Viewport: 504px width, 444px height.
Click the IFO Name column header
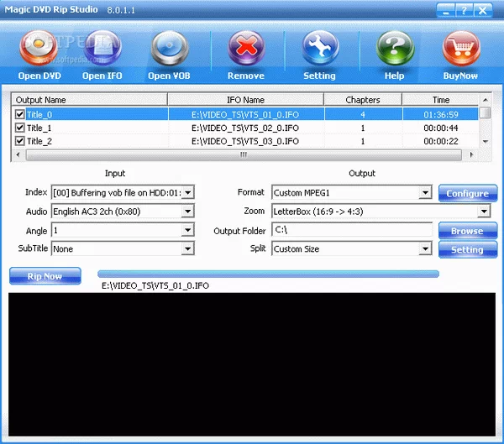[245, 100]
